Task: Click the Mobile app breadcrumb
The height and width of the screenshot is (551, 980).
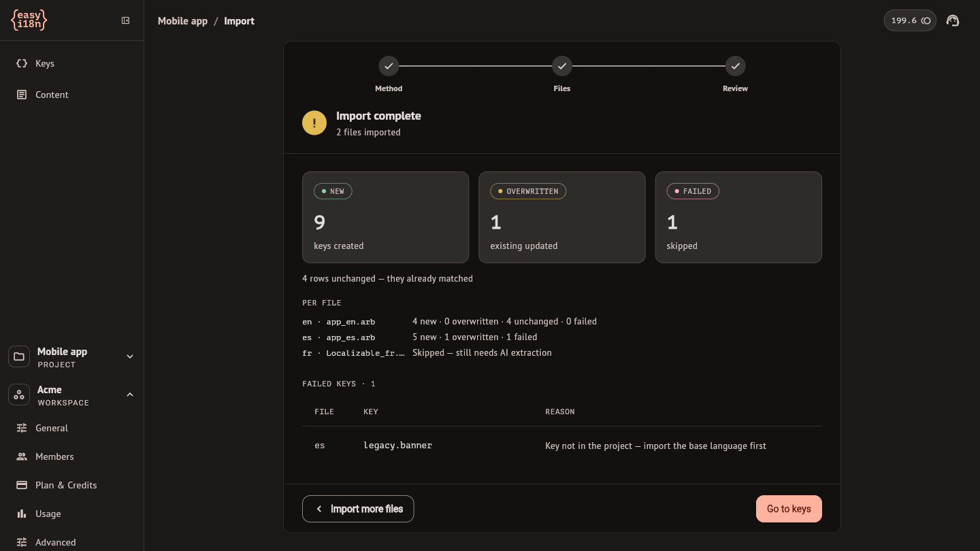Action: click(182, 21)
